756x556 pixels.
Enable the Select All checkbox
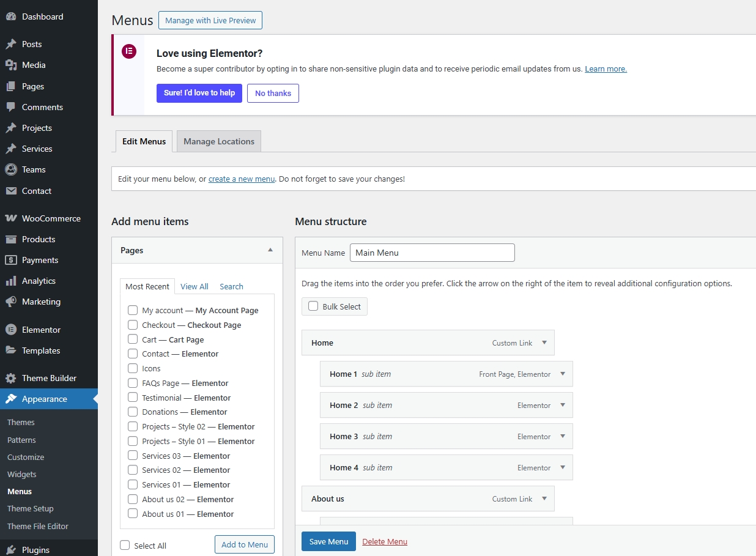125,546
